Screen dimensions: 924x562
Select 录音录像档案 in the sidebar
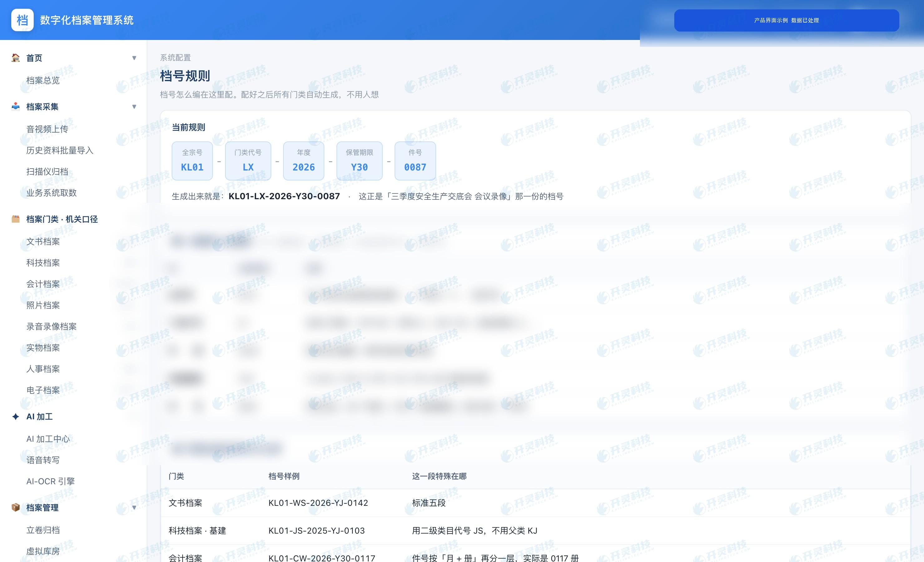pos(52,326)
